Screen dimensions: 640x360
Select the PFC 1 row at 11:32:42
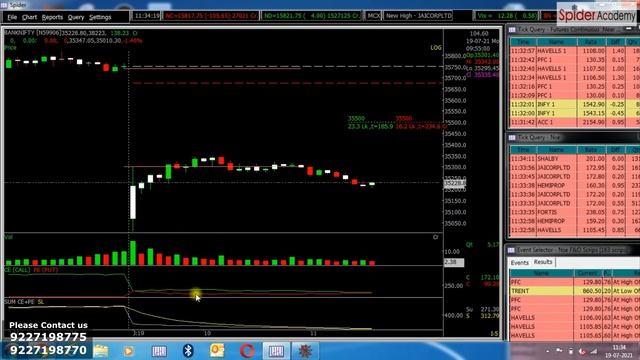[575, 60]
